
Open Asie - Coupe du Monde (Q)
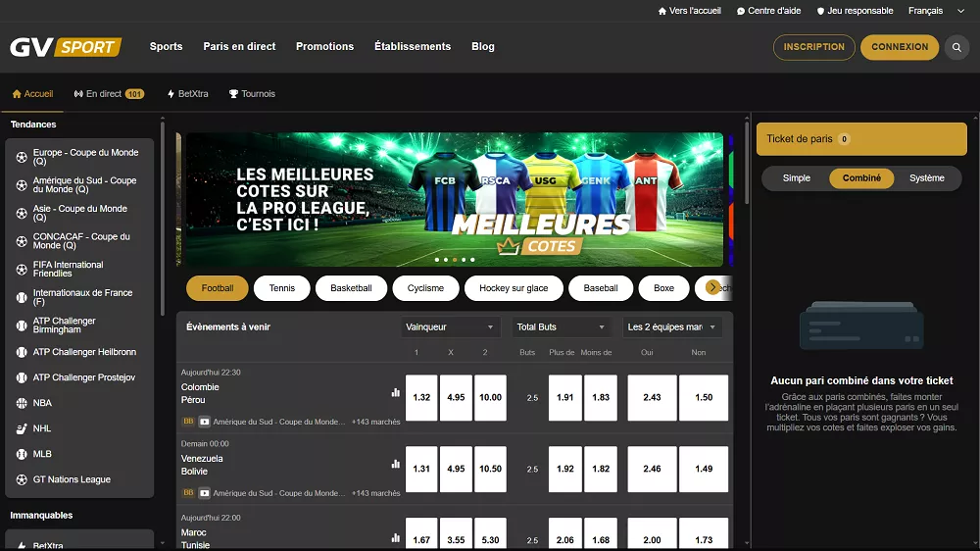coord(79,214)
